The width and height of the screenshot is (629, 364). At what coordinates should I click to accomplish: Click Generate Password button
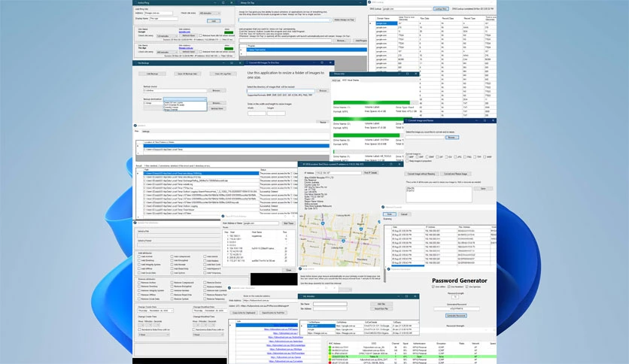456,316
